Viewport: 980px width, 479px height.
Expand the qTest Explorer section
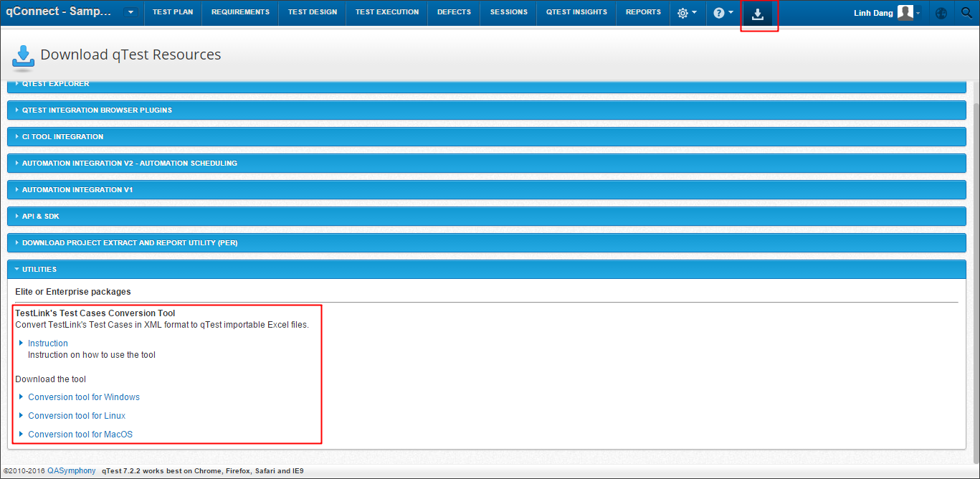(487, 86)
